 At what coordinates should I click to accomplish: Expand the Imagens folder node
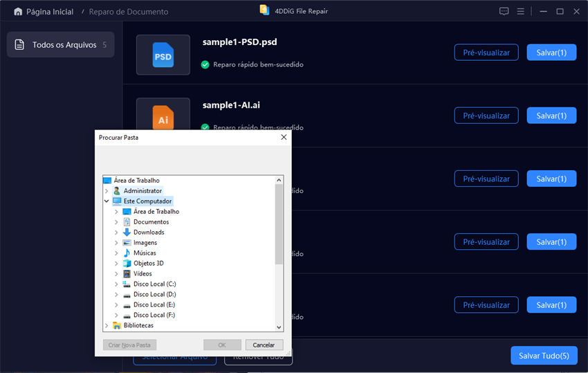tap(116, 243)
